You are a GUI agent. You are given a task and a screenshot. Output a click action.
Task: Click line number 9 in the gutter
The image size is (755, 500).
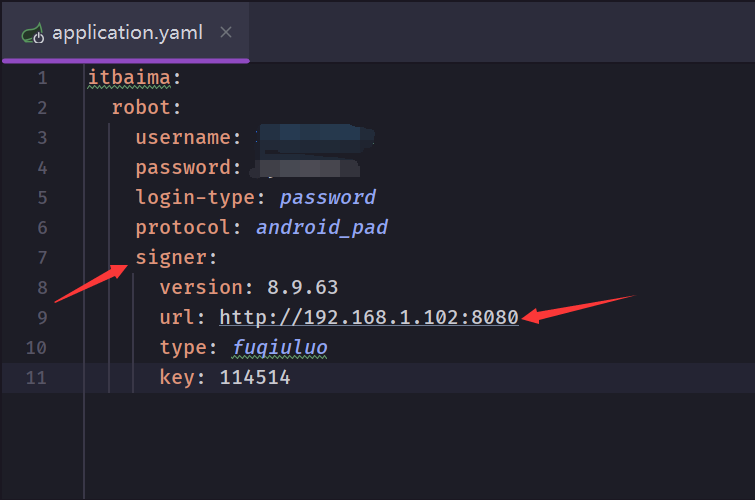tap(41, 318)
